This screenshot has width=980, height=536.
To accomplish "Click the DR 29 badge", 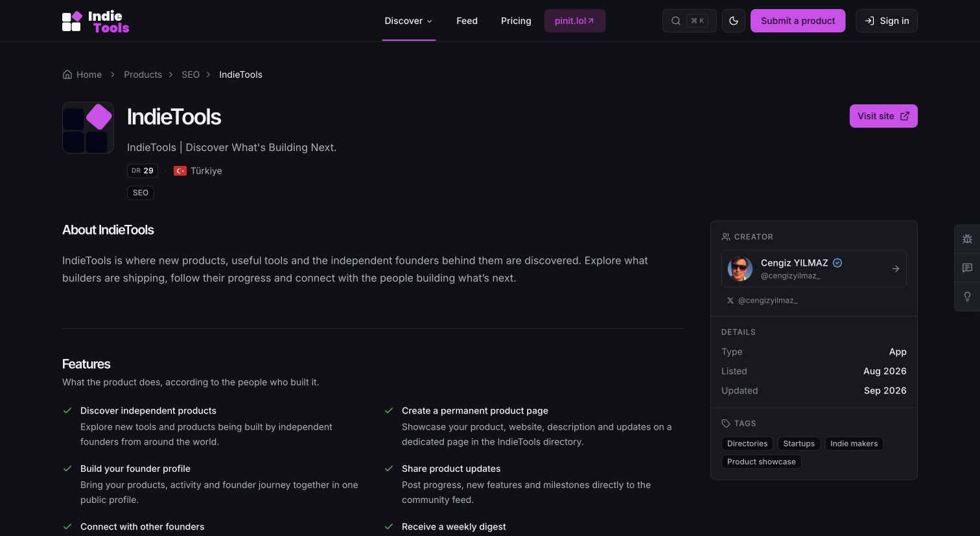I will click(x=143, y=170).
